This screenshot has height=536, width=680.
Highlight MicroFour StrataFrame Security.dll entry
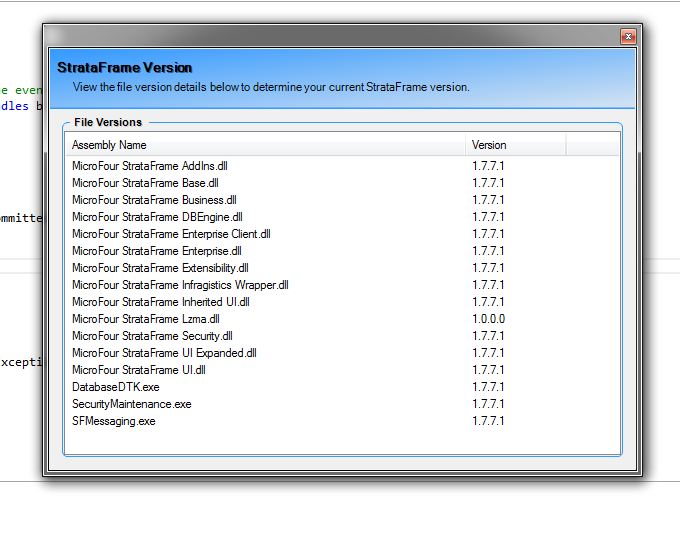click(152, 336)
